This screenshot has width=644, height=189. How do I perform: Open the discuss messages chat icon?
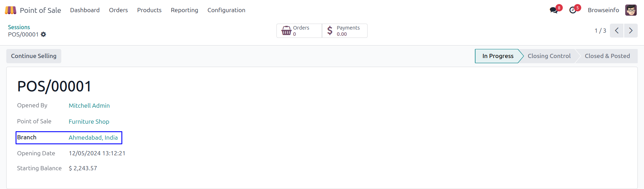(553, 10)
